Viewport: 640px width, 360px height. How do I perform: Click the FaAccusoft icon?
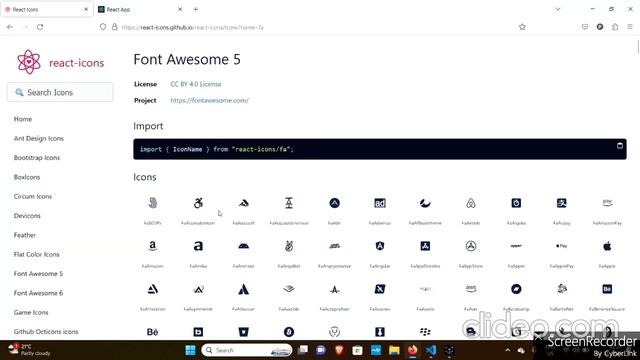click(x=244, y=203)
